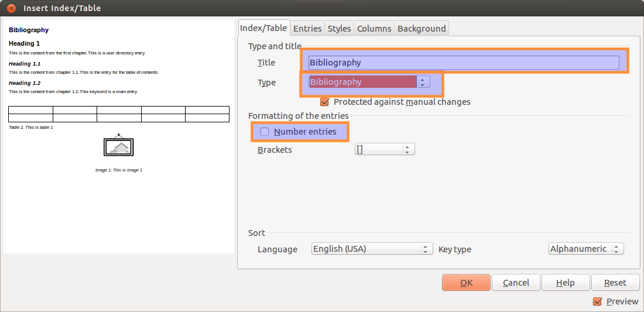Open Help for this dialog
Screen dimensions: 644x312
566,283
